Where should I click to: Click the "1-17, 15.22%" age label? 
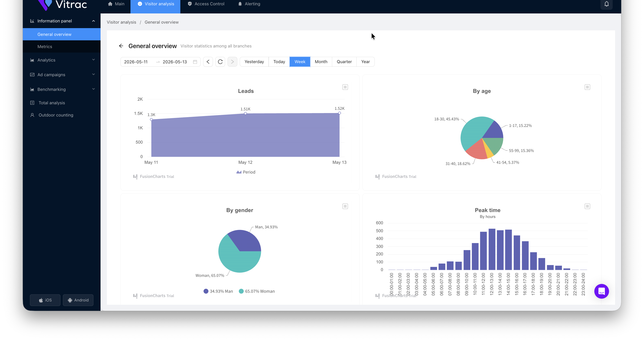pos(520,126)
